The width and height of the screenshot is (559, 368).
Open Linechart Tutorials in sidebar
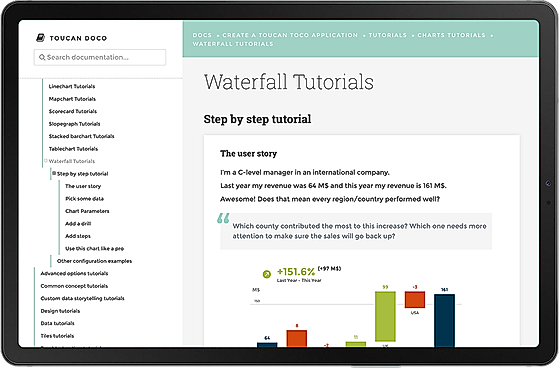(72, 86)
